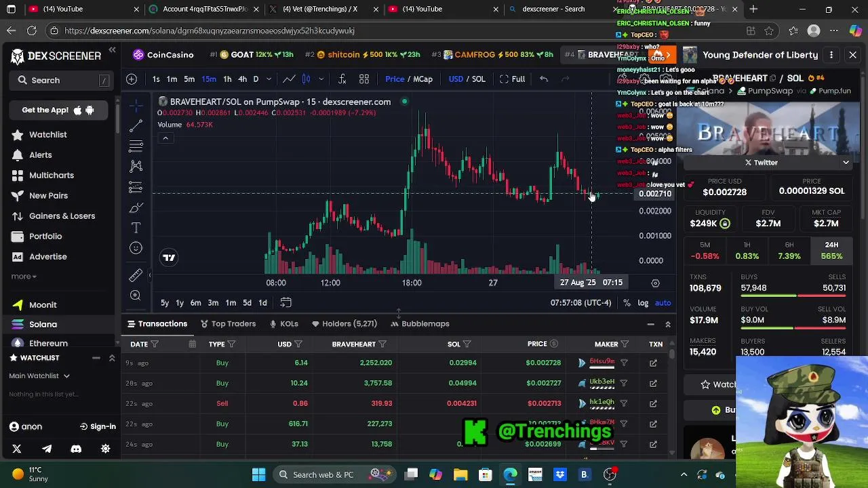Set chart interval to 1h
This screenshot has width=868, height=488.
(227, 79)
